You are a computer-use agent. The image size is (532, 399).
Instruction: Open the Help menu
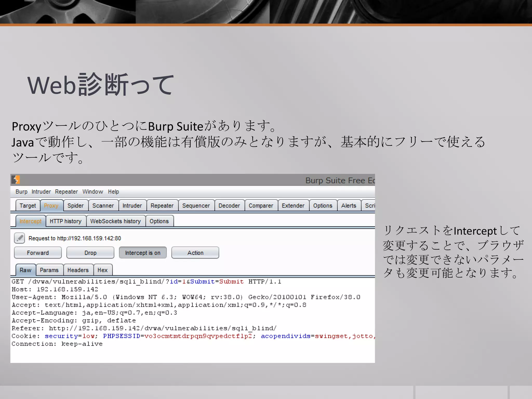click(114, 192)
